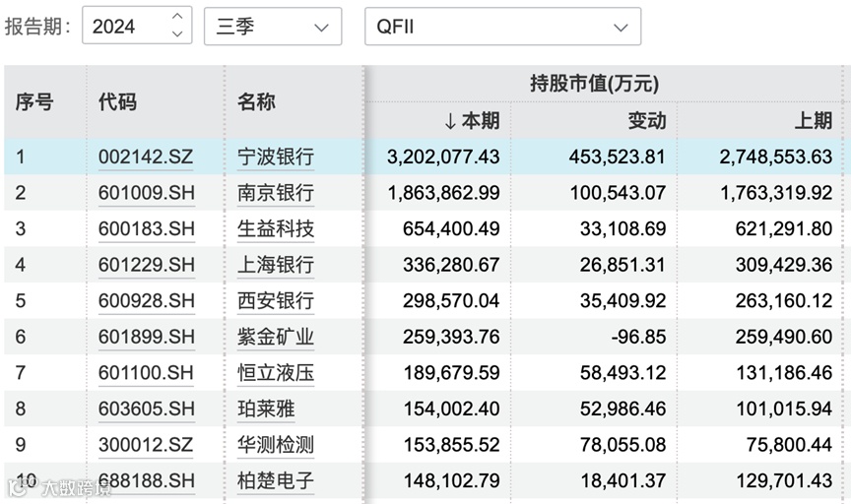Open the 西安银行 stock name link
The height and width of the screenshot is (504, 851).
click(x=276, y=300)
